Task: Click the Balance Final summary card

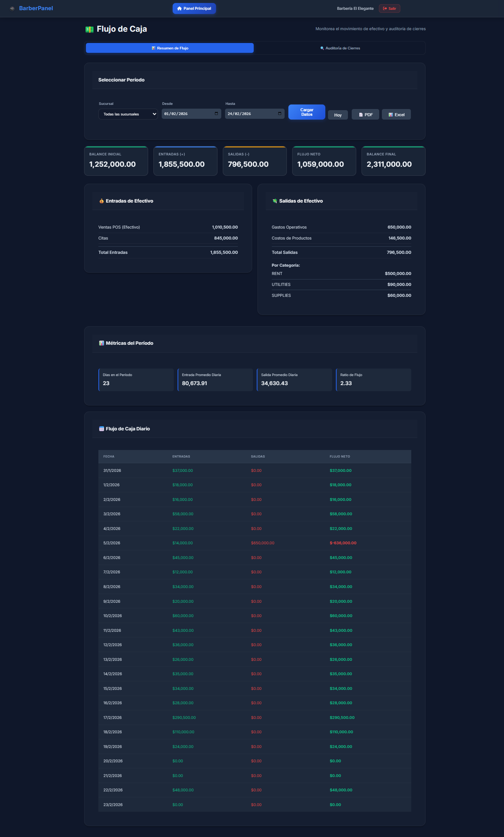Action: coord(393,161)
